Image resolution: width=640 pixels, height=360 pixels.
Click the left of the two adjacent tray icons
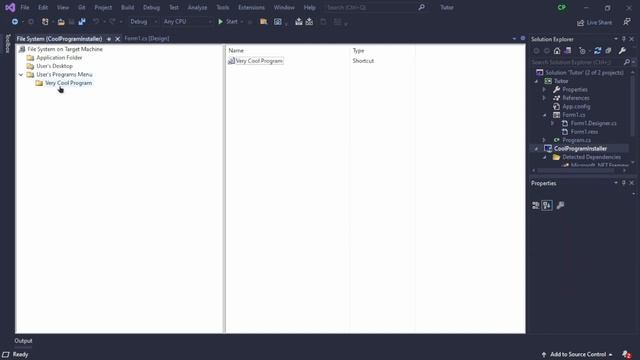tap(299, 22)
